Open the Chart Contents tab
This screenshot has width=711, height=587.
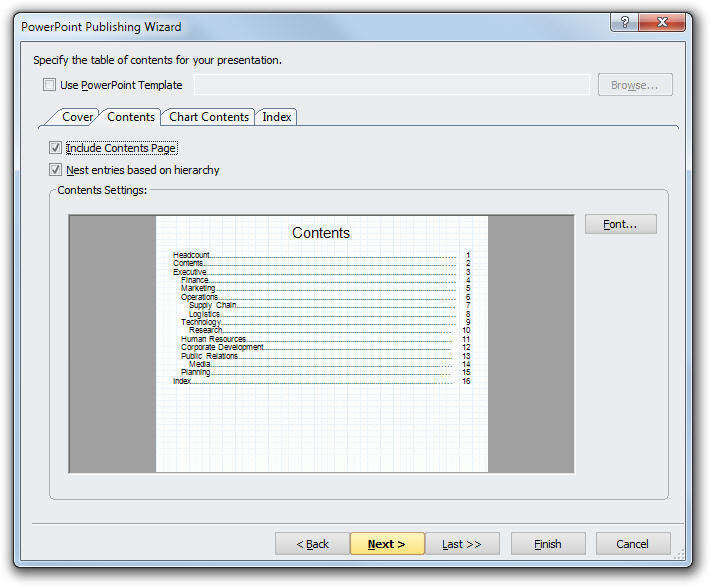click(x=208, y=117)
